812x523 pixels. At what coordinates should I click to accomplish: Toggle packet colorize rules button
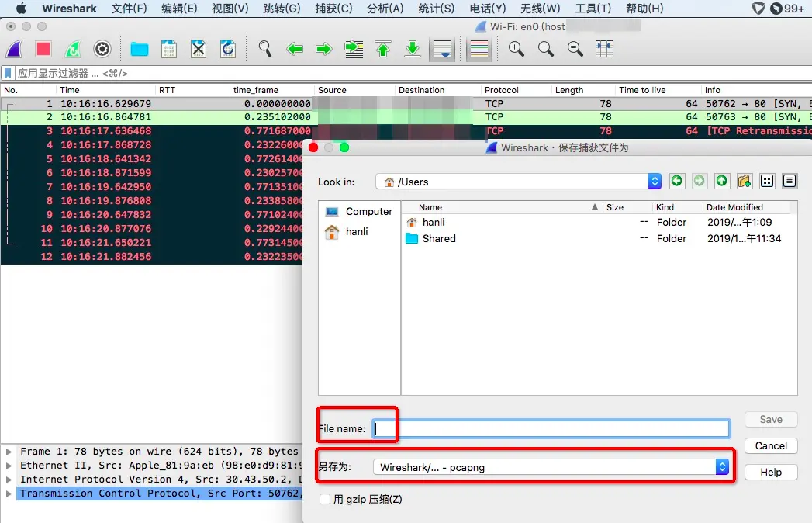(x=479, y=49)
